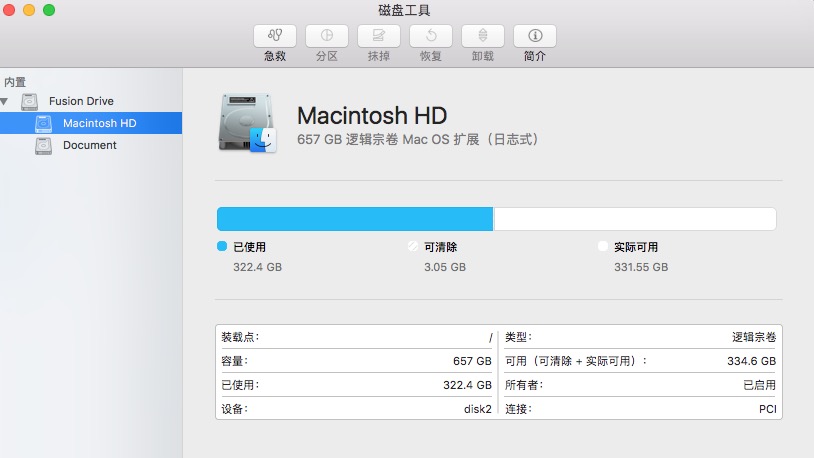Click the 设备 disk2 row
The image size is (814, 458).
357,409
